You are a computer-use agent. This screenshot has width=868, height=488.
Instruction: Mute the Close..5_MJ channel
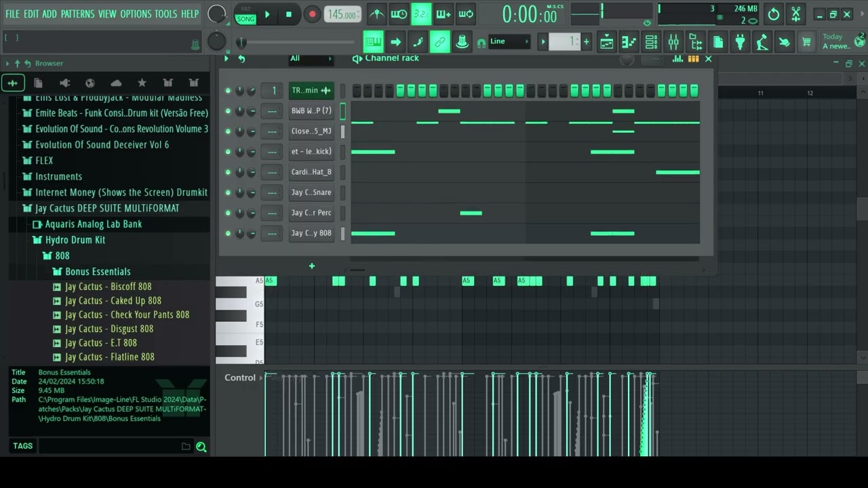click(228, 131)
